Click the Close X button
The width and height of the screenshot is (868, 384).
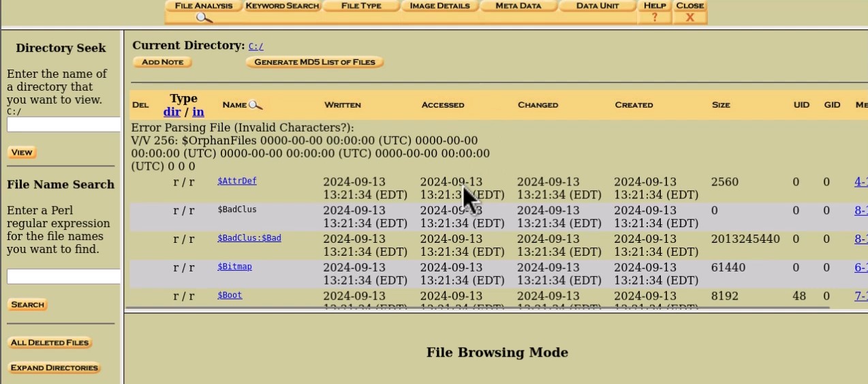tap(689, 17)
